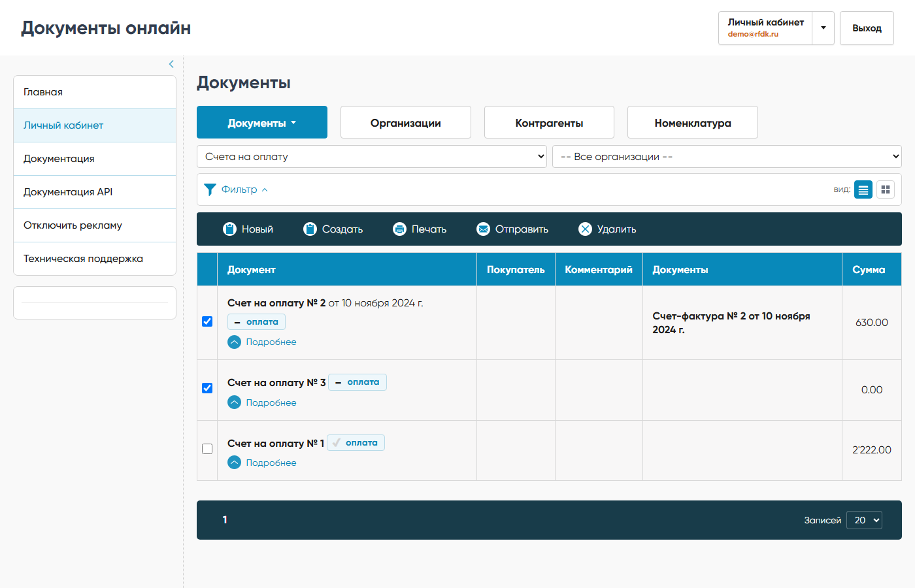Click the Выход button
The width and height of the screenshot is (915, 588).
(867, 28)
